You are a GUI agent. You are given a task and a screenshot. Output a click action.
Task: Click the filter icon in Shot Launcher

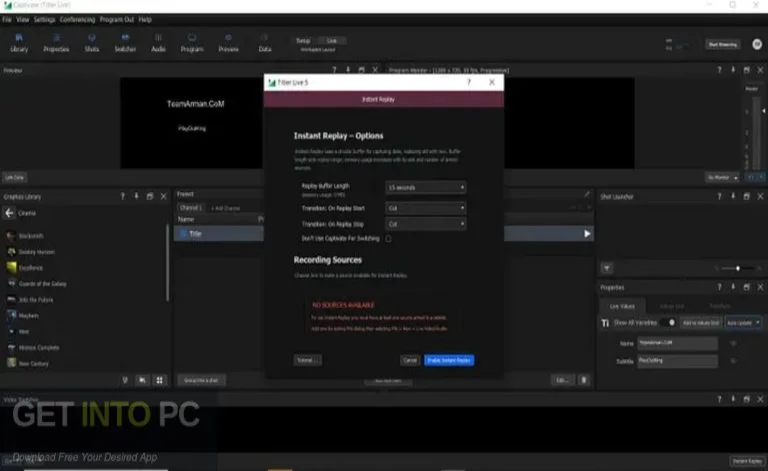tap(606, 268)
